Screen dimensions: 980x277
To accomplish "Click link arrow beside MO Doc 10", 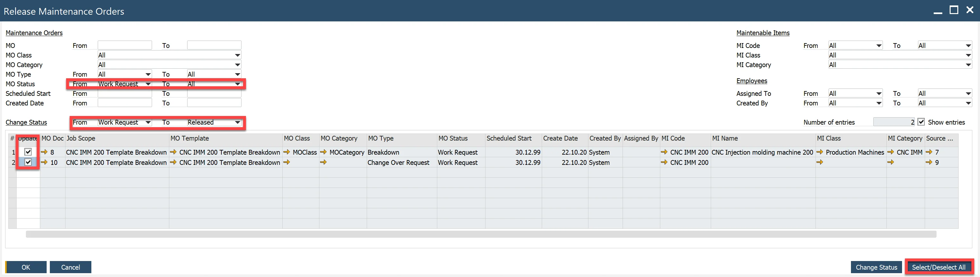I will pos(44,163).
